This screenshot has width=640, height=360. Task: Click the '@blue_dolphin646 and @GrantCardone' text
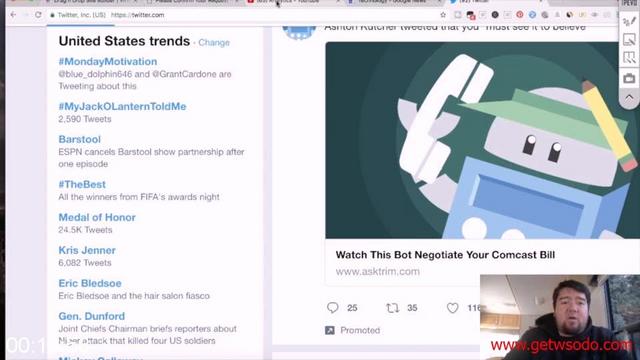(x=145, y=80)
